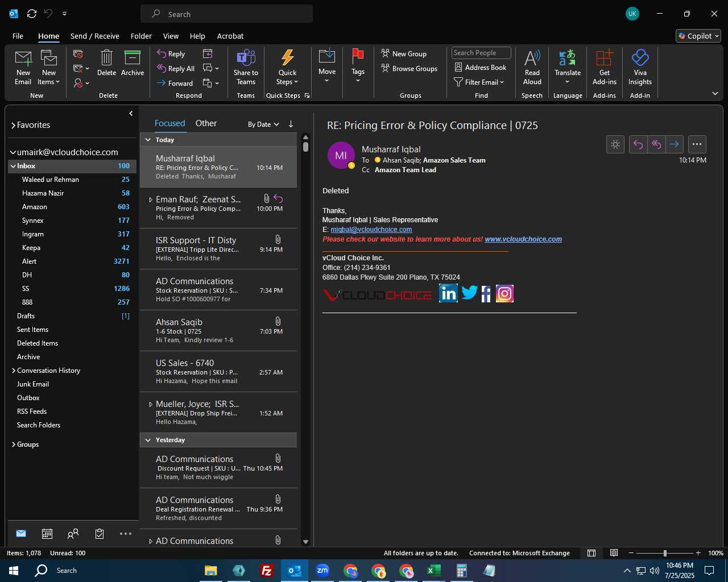Click the top Search box
728x582 pixels.
[226, 14]
